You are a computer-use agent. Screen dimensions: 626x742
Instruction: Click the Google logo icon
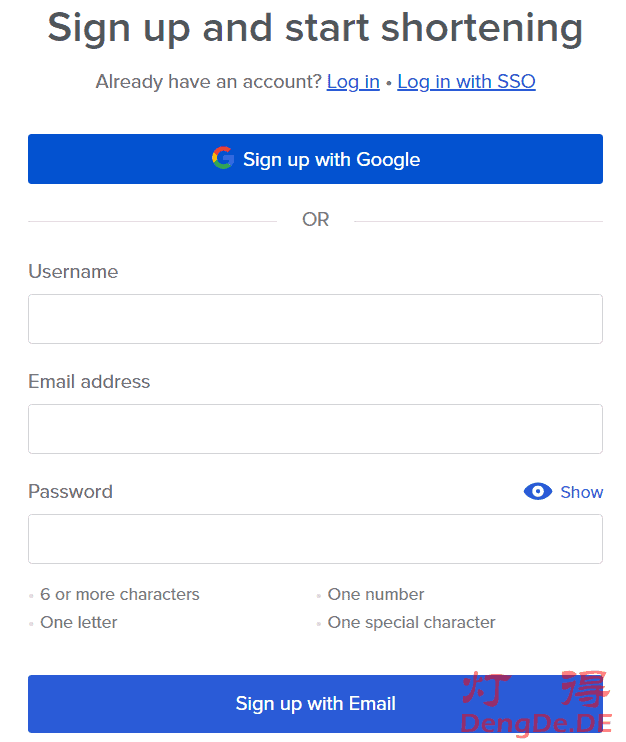(222, 158)
